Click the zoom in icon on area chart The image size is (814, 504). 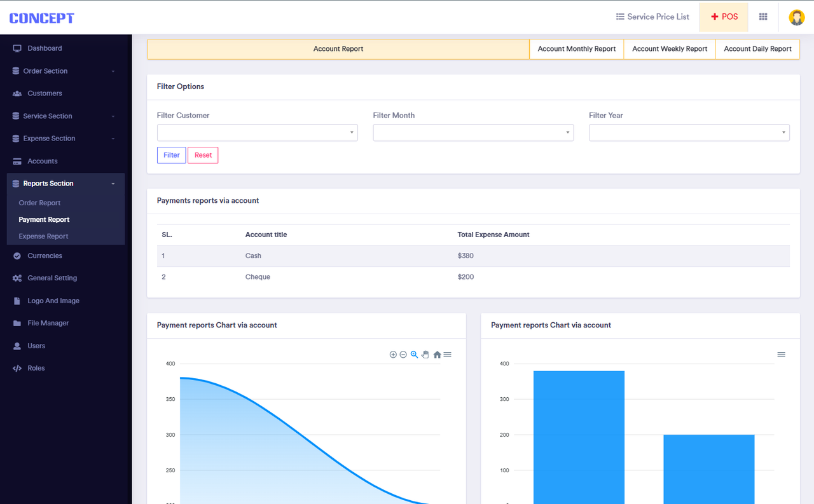pyautogui.click(x=393, y=355)
